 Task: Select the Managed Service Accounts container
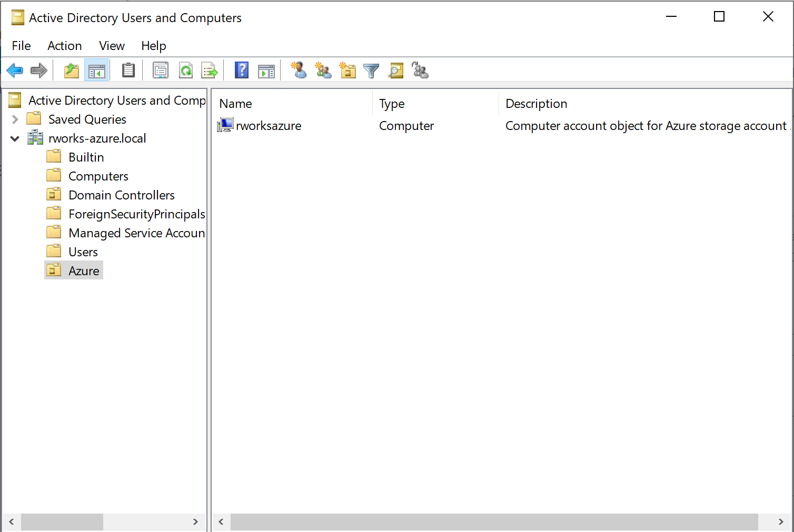point(137,233)
